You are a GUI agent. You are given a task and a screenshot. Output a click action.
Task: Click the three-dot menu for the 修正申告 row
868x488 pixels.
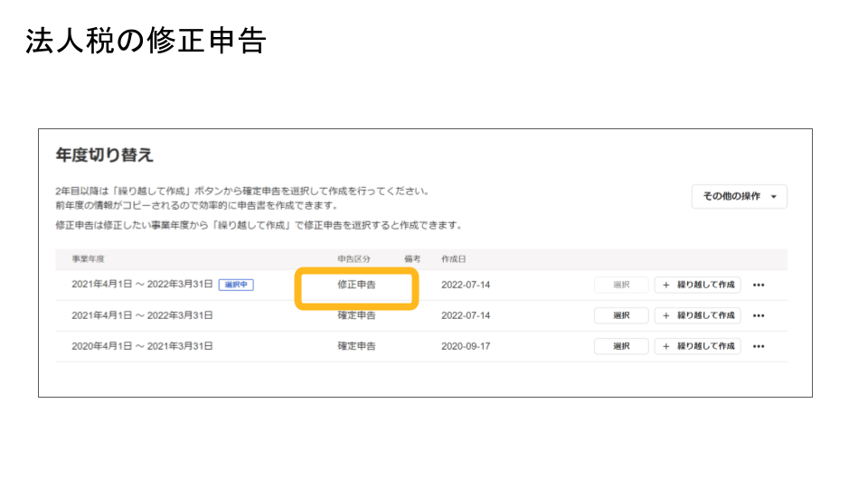pyautogui.click(x=759, y=285)
